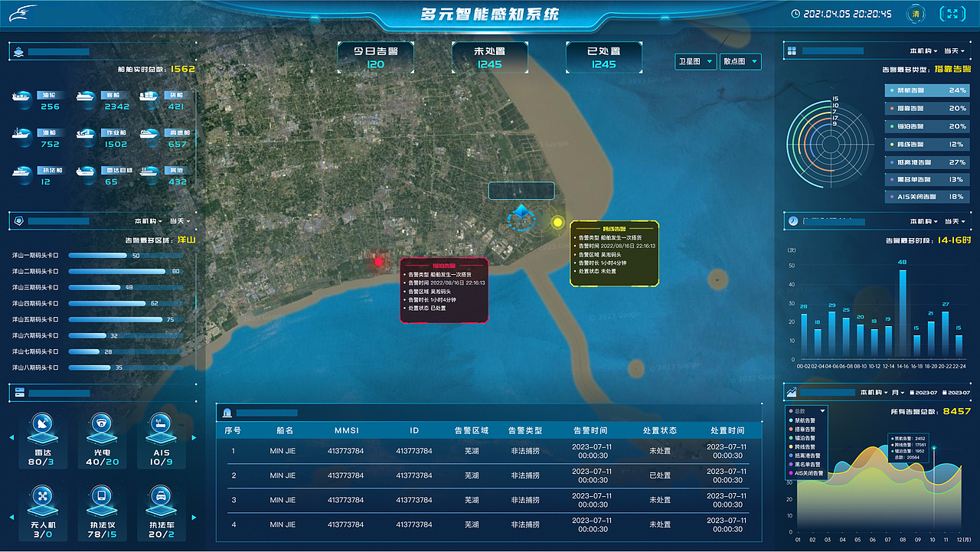980x552 pixels.
Task: Open the 执法仪 enforcement recorder icon
Action: pos(101,500)
